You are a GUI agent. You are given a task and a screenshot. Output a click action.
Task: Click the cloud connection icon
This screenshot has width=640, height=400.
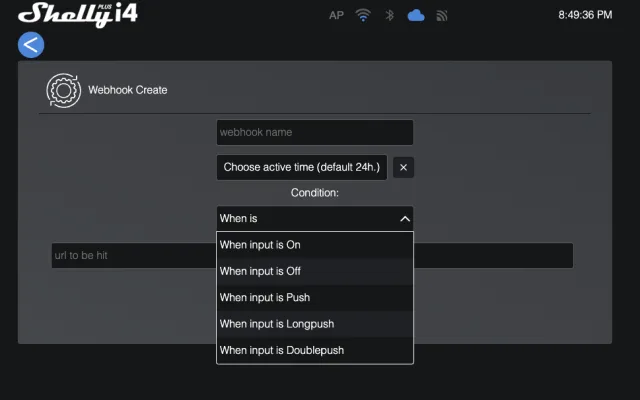click(416, 16)
